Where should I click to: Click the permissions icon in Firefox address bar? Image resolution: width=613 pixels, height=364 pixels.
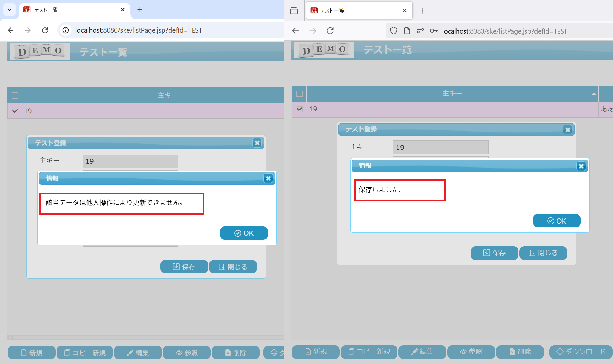pos(420,31)
